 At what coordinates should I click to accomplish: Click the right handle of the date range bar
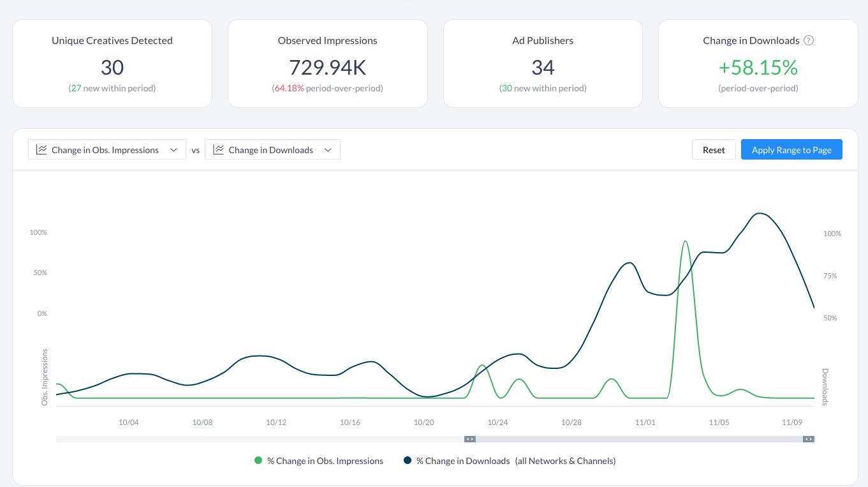(x=808, y=439)
